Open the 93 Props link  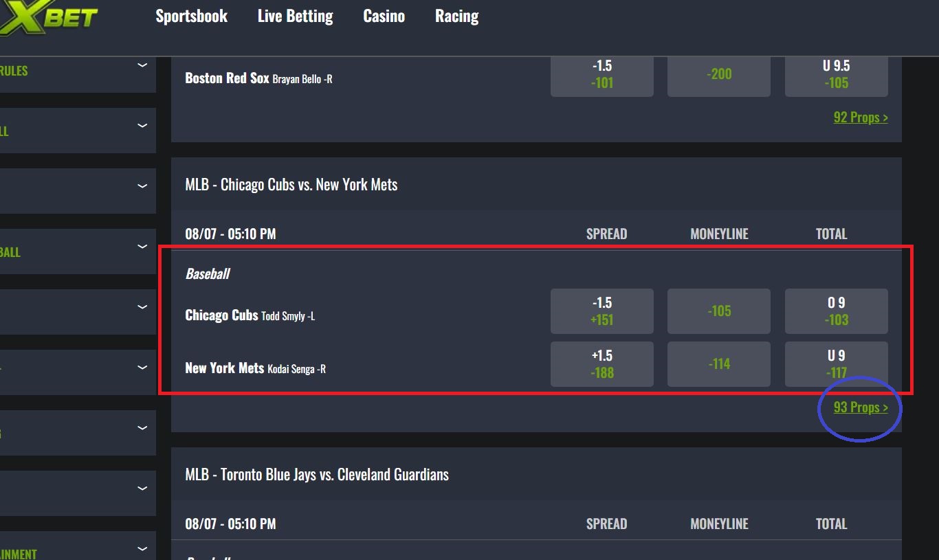click(x=861, y=407)
